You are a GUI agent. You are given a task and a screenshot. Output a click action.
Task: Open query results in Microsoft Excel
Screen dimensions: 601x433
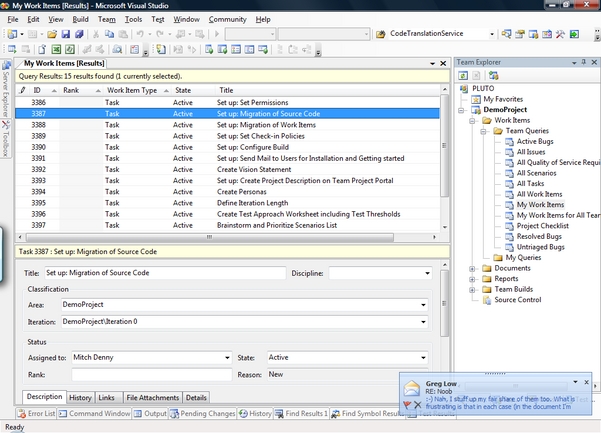pyautogui.click(x=56, y=49)
